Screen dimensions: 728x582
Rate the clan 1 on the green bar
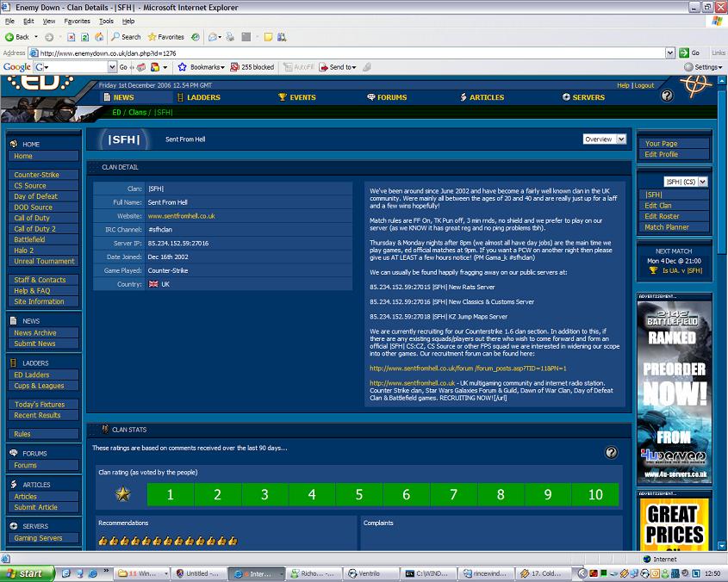point(171,495)
